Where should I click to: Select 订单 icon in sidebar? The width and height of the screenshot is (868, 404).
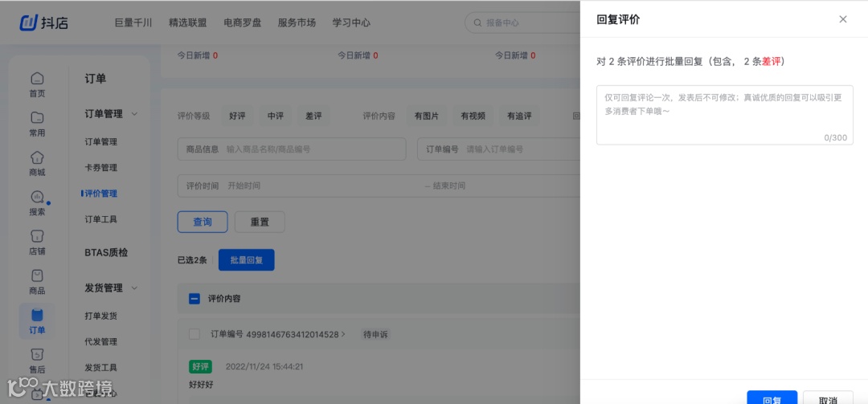[x=37, y=315]
